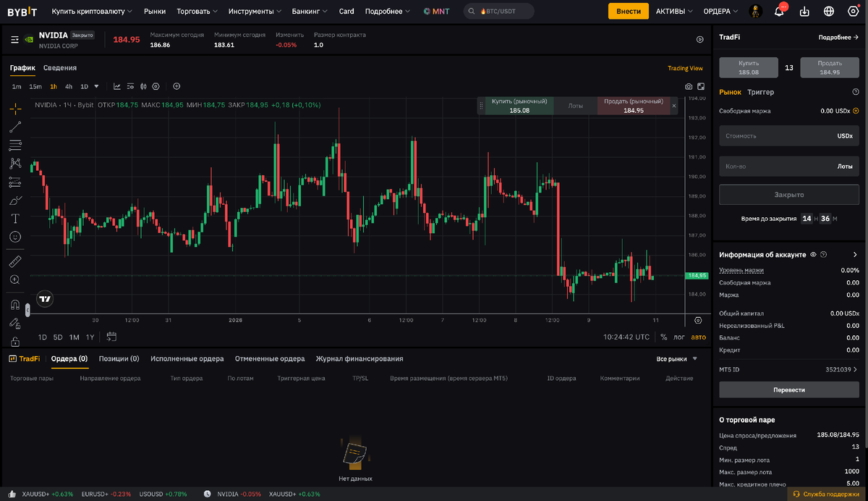The height and width of the screenshot is (501, 868).
Task: Select the trend line drawing tool
Action: [15, 127]
